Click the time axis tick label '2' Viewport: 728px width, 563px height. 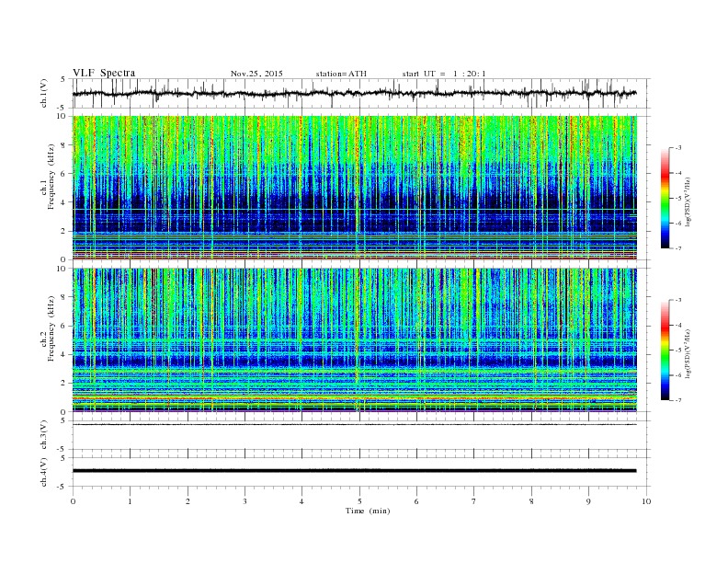188,501
